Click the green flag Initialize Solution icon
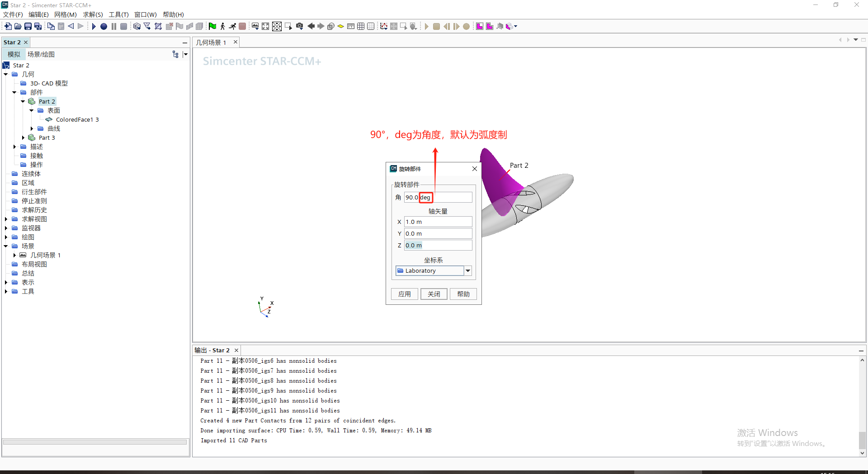The image size is (868, 474). coord(212,26)
